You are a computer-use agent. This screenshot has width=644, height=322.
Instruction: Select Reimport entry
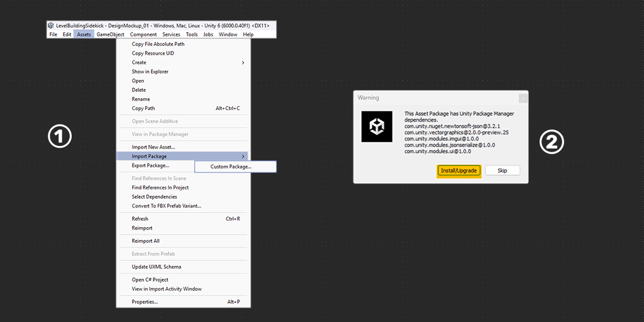pyautogui.click(x=183, y=228)
